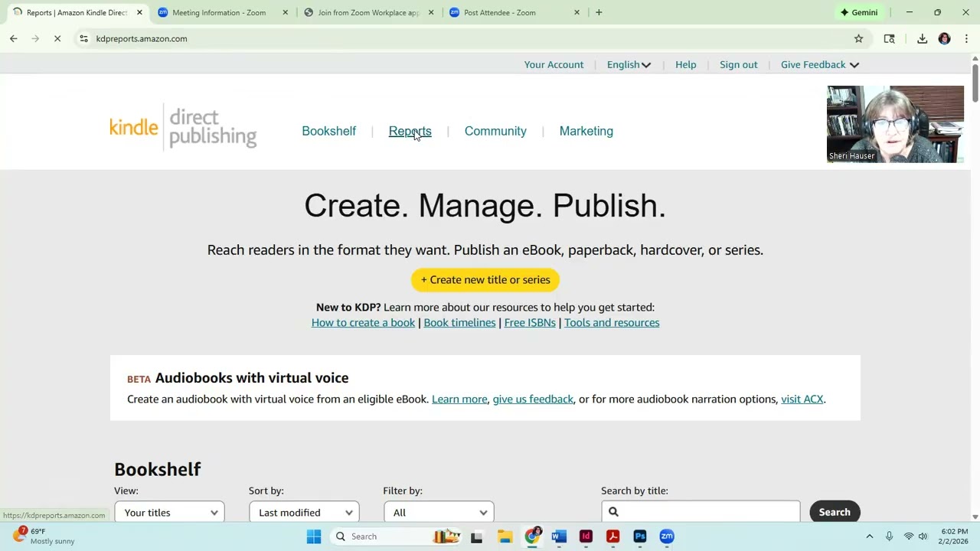Viewport: 980px width, 551px height.
Task: Open Wi-Fi network settings in tray
Action: click(909, 536)
